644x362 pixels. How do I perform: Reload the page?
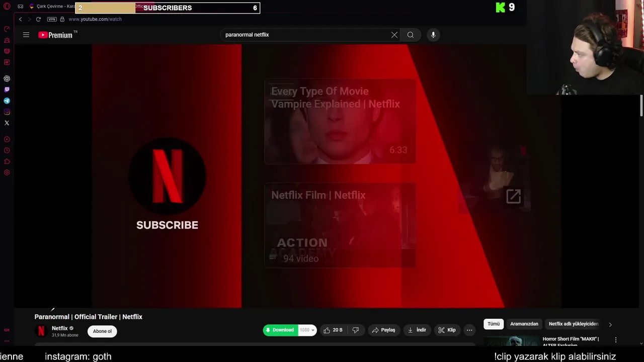click(x=38, y=19)
